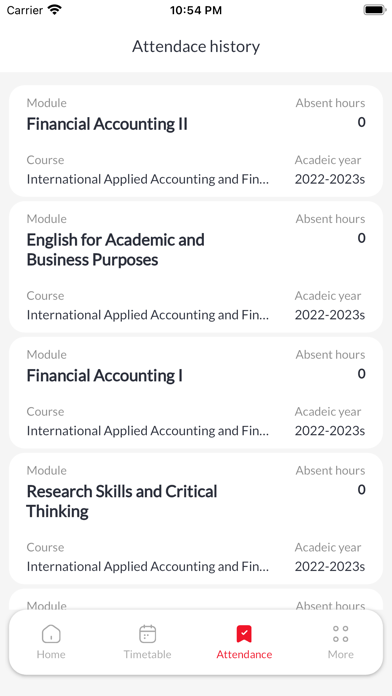Image resolution: width=392 pixels, height=696 pixels.
Task: Select the Attendance tab label
Action: tap(244, 654)
